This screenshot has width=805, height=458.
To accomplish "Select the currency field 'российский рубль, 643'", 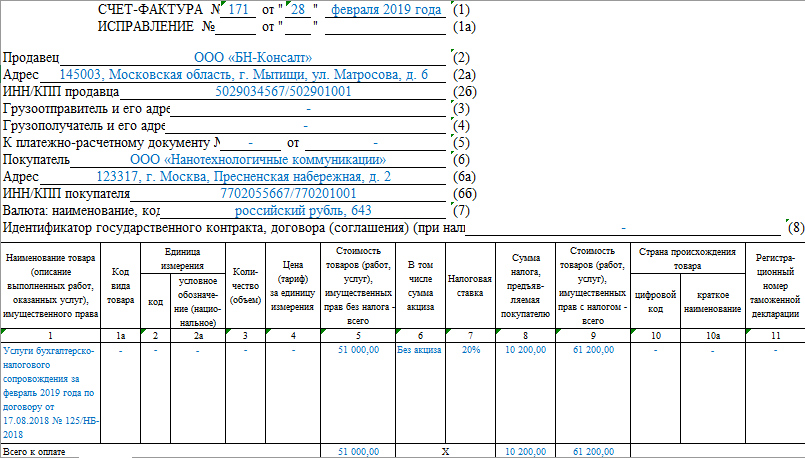I will coord(303,211).
